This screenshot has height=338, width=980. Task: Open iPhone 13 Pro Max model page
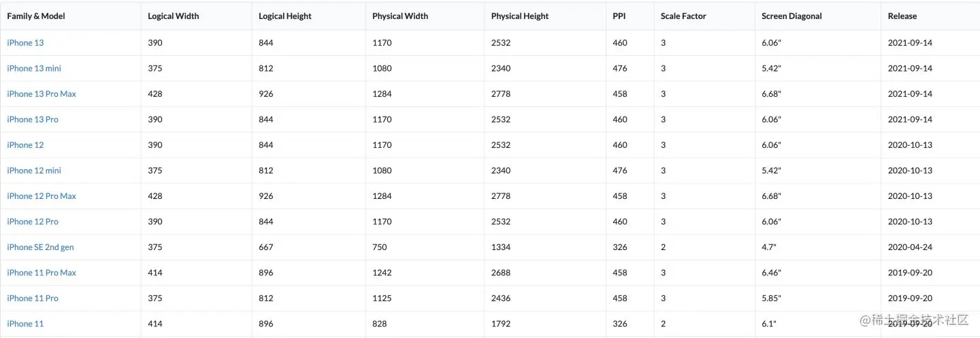coord(42,94)
